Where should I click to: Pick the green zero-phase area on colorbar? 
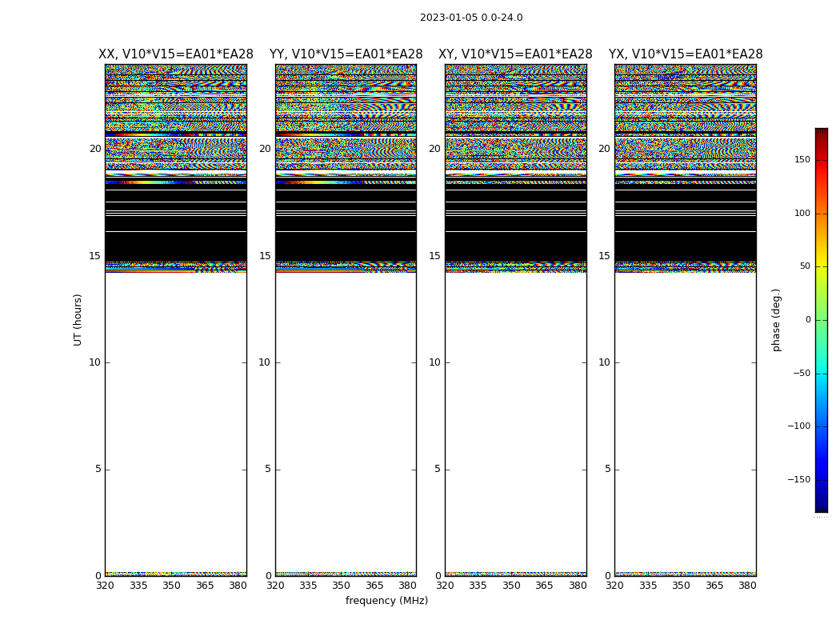click(x=821, y=320)
